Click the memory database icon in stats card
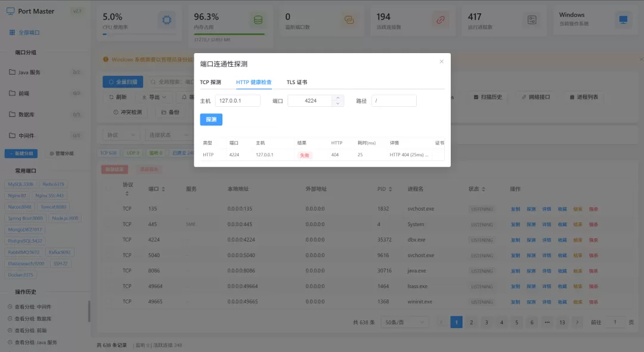The width and height of the screenshot is (644, 352). point(258,20)
